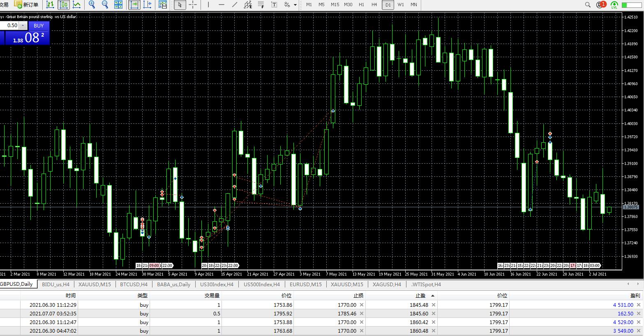Select order row dated 2021.06.30 04:47:02
644x336 pixels.
point(321,331)
